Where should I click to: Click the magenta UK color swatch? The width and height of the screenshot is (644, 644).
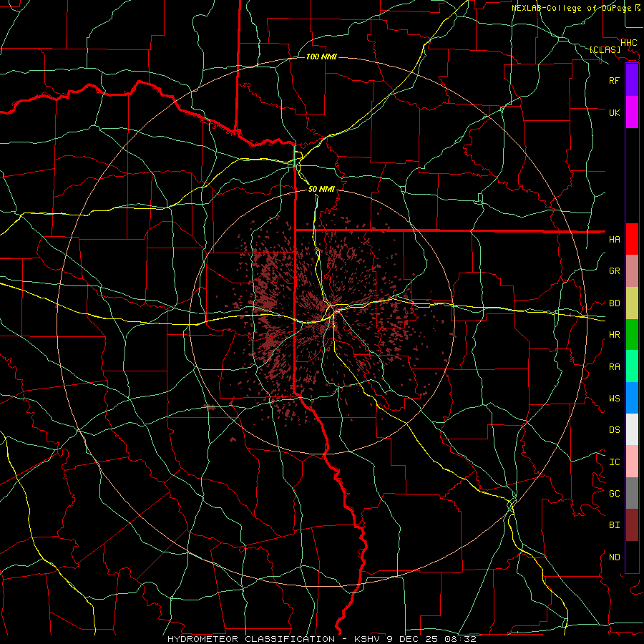632,112
